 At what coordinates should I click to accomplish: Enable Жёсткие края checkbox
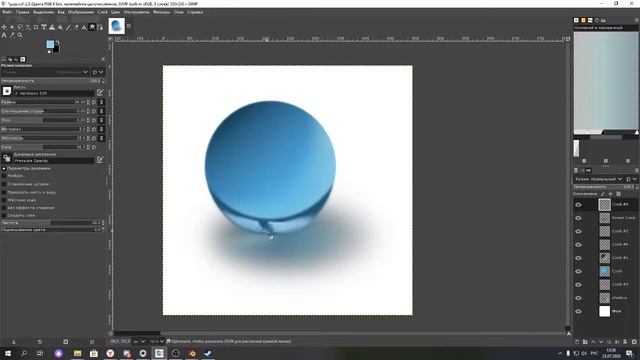[4, 200]
